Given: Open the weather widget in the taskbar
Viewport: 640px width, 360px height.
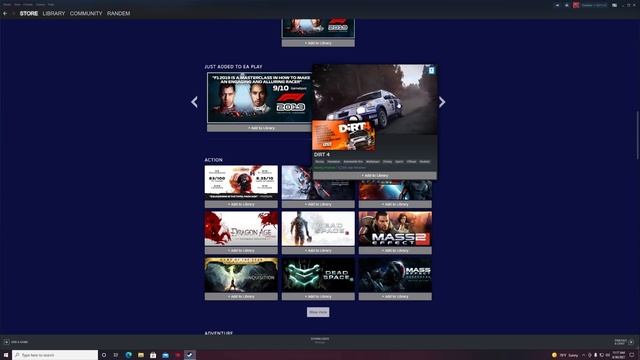Looking at the screenshot, I should coord(565,355).
